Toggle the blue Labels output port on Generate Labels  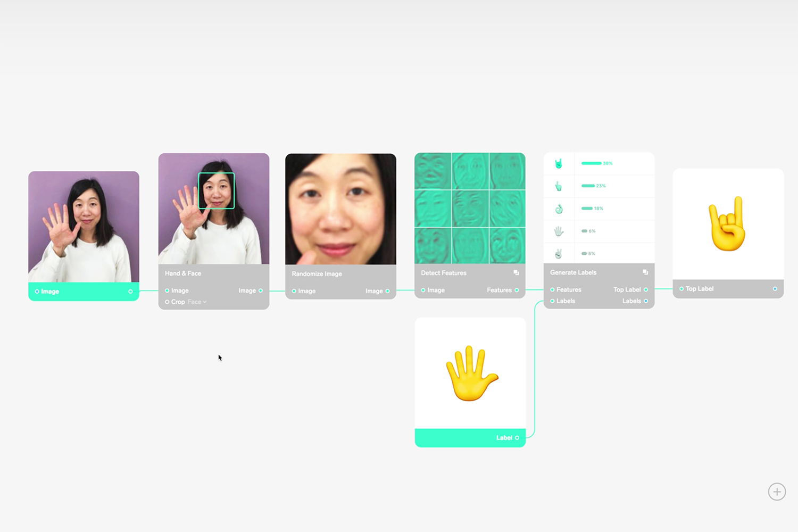[645, 301]
